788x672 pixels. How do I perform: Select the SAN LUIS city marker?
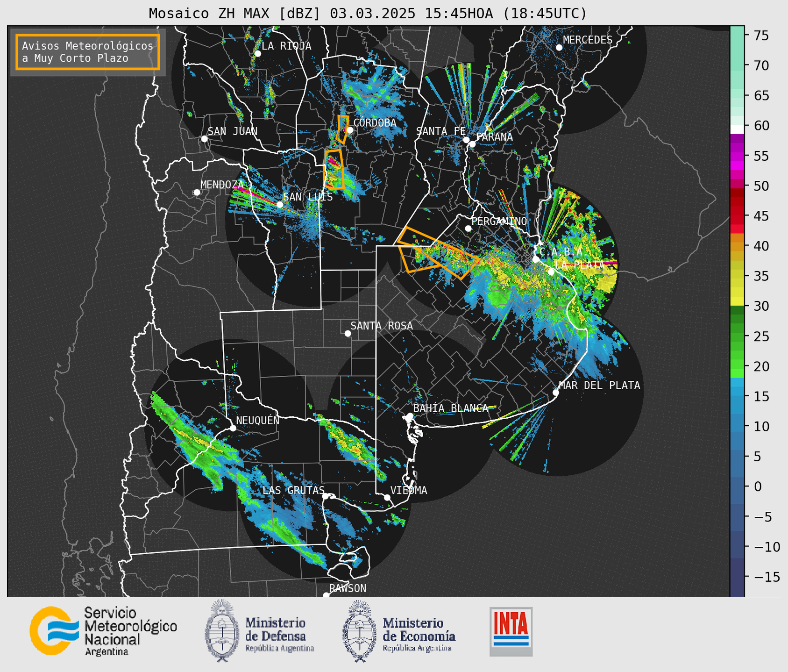pyautogui.click(x=280, y=205)
